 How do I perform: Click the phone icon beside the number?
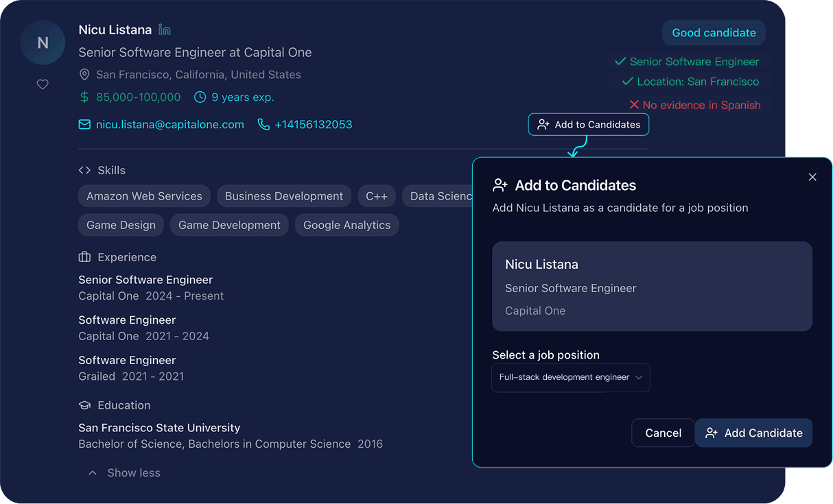click(x=263, y=124)
